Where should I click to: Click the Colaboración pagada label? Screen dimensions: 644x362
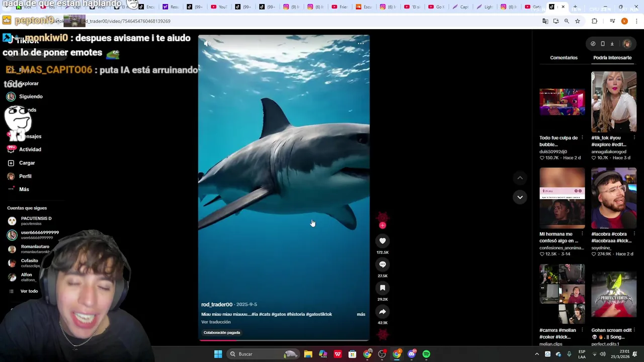pyautogui.click(x=222, y=333)
